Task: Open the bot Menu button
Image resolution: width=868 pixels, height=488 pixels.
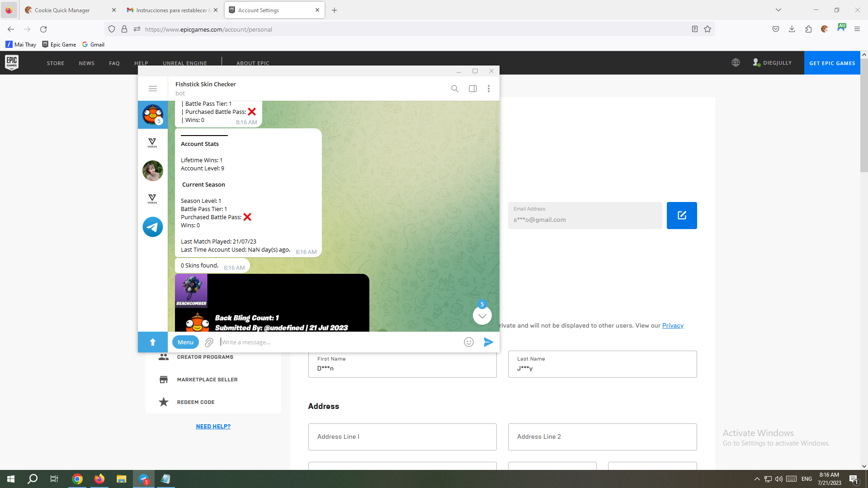Action: coord(185,342)
